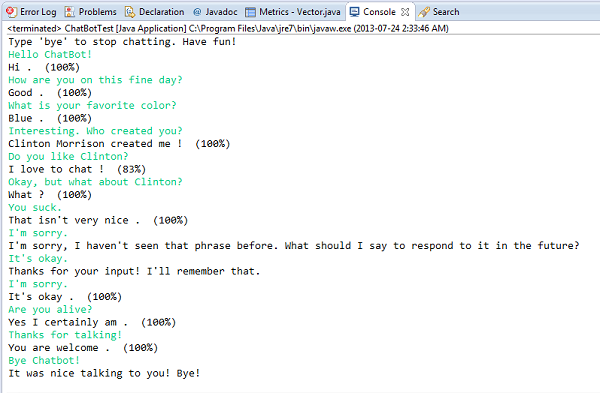Switch to the Javadoc tab
The image size is (600, 393).
point(215,12)
